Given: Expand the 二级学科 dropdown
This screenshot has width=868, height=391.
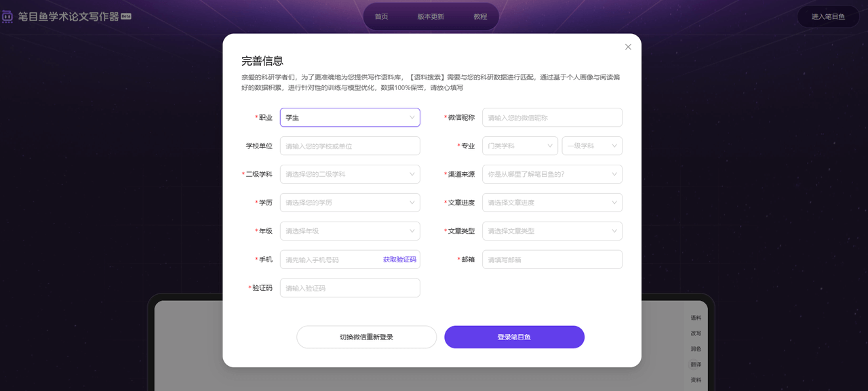Looking at the screenshot, I should 350,174.
